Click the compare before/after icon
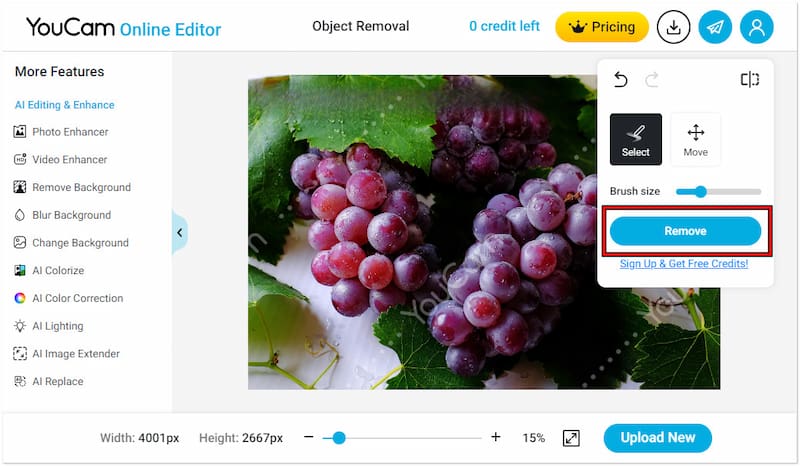The image size is (800, 466). (x=749, y=80)
